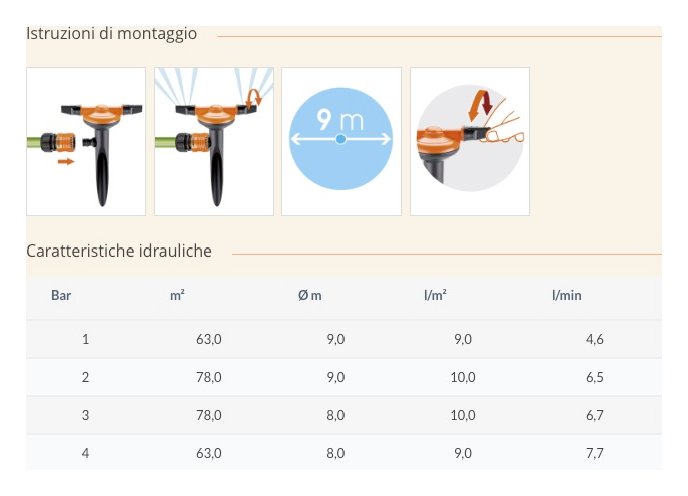Click the Bar column header
Image resolution: width=688 pixels, height=496 pixels.
[x=61, y=296]
